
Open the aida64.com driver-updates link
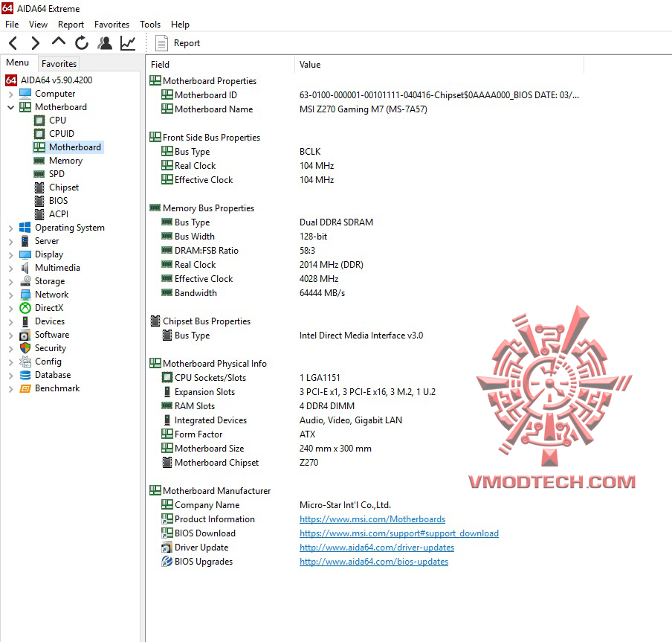(377, 548)
